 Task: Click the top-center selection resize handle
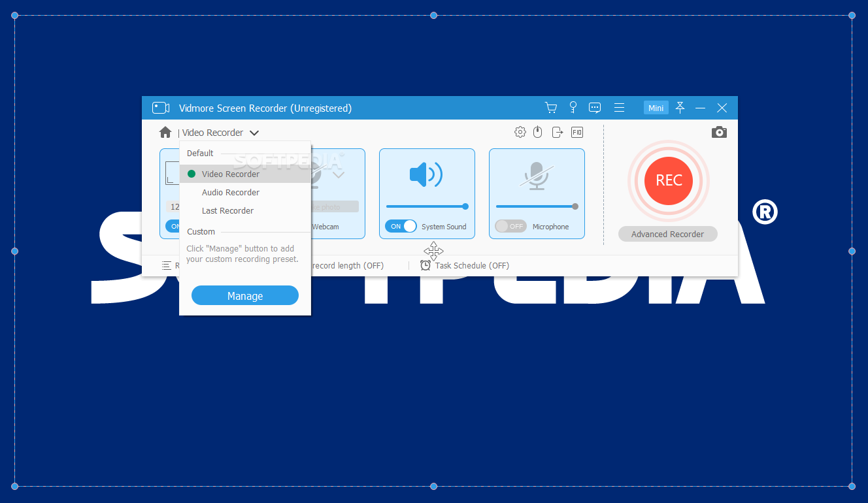click(x=433, y=15)
